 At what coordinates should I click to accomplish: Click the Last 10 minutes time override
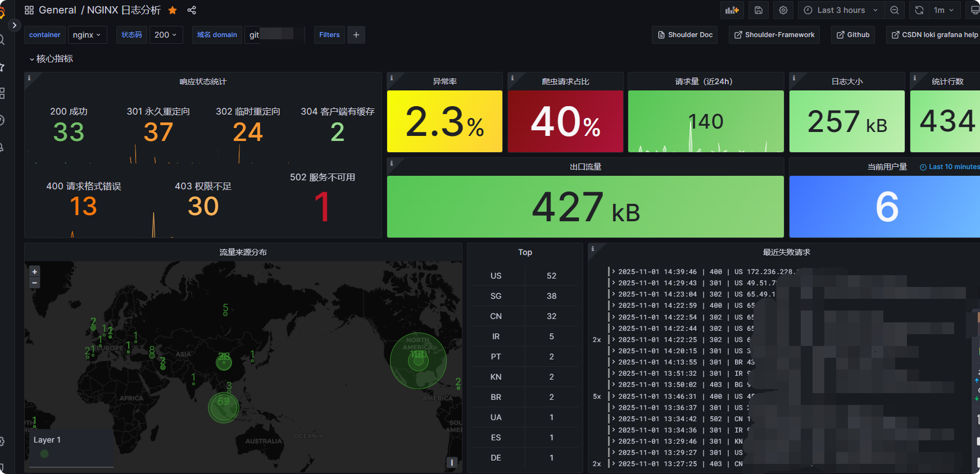pyautogui.click(x=950, y=167)
